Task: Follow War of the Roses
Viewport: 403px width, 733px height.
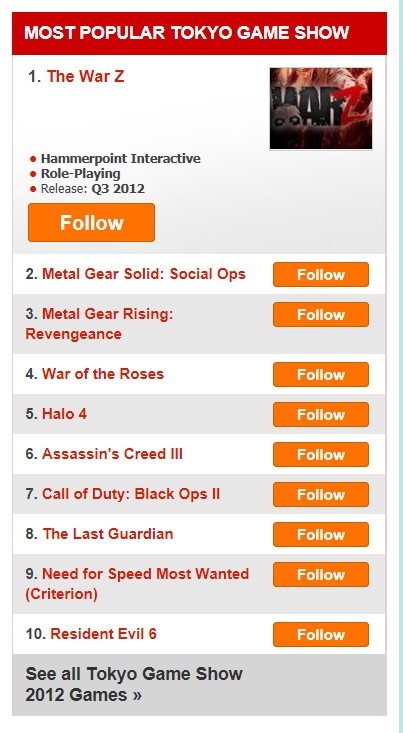Action: pos(321,374)
